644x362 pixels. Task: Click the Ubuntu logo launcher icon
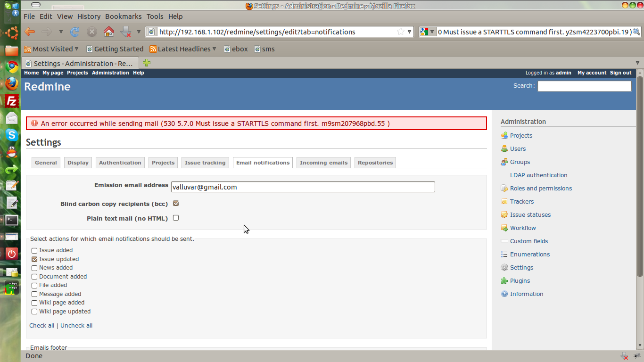(12, 33)
